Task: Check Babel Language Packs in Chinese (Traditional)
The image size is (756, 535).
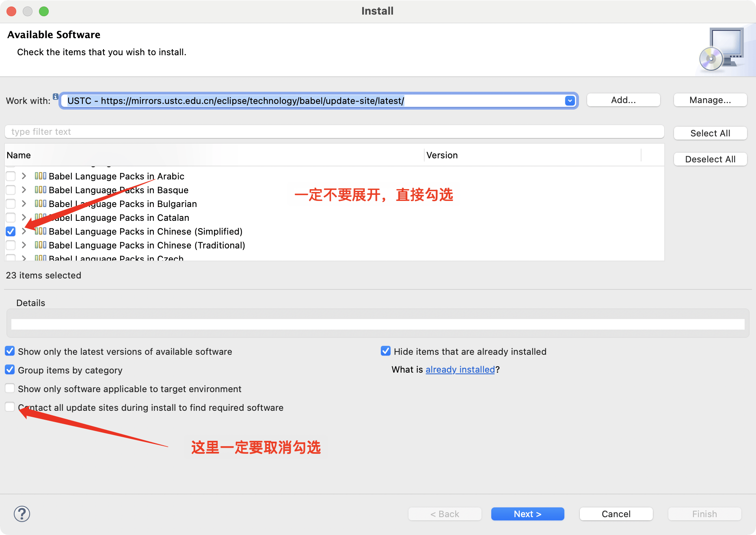Action: [11, 245]
